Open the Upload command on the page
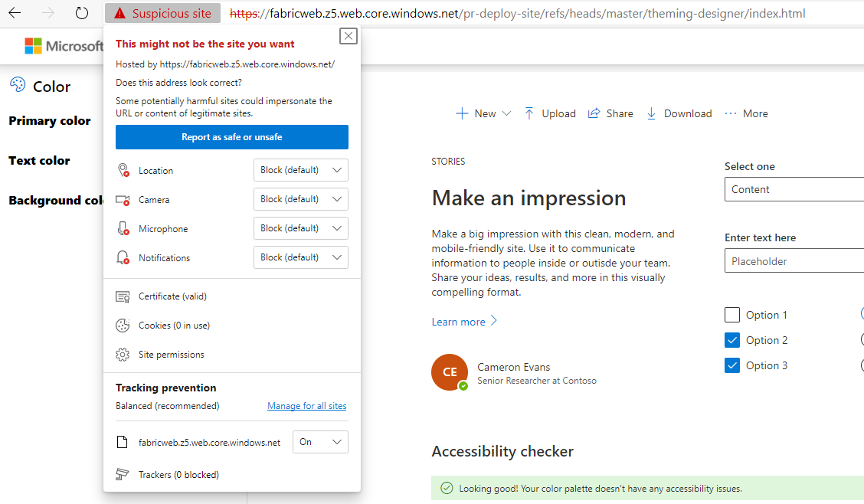This screenshot has height=504, width=864. [x=549, y=113]
